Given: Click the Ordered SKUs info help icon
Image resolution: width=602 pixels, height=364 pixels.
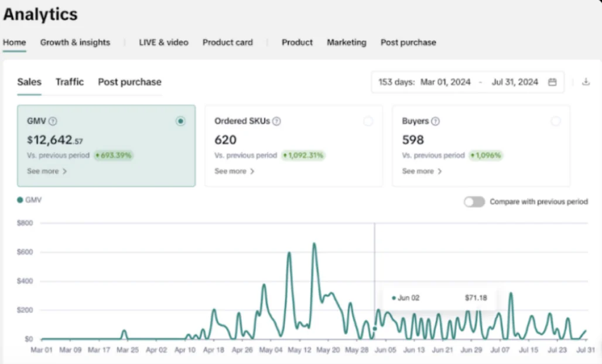Looking at the screenshot, I should (276, 121).
